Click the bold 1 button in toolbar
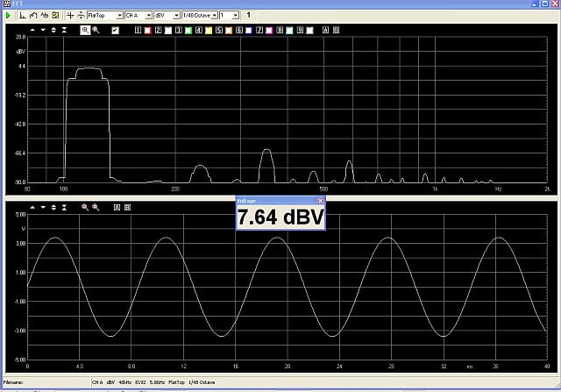This screenshot has width=561, height=392. tap(248, 16)
